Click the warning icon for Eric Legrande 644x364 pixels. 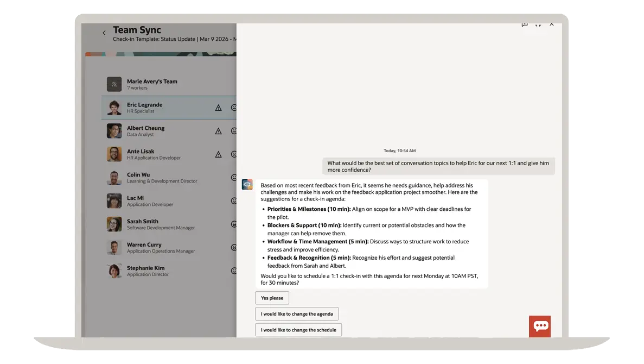(x=218, y=108)
